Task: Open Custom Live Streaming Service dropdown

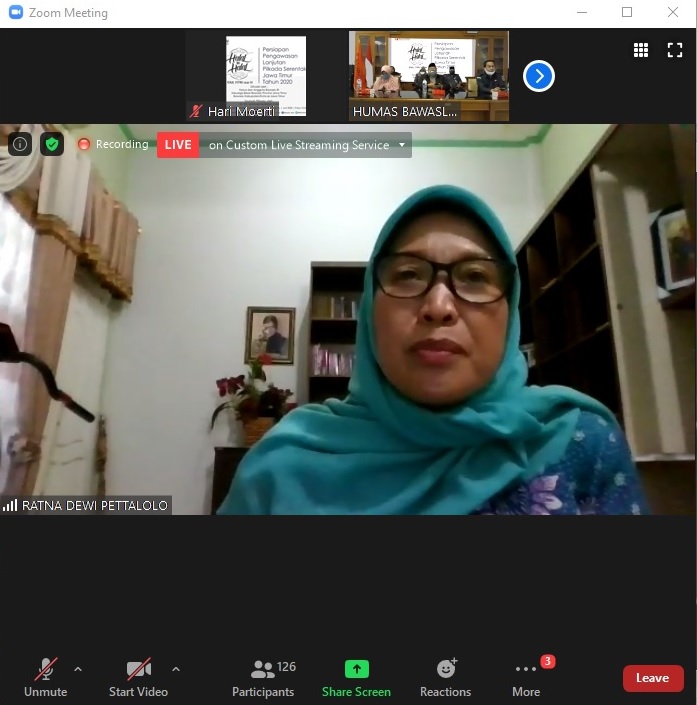Action: tap(403, 145)
